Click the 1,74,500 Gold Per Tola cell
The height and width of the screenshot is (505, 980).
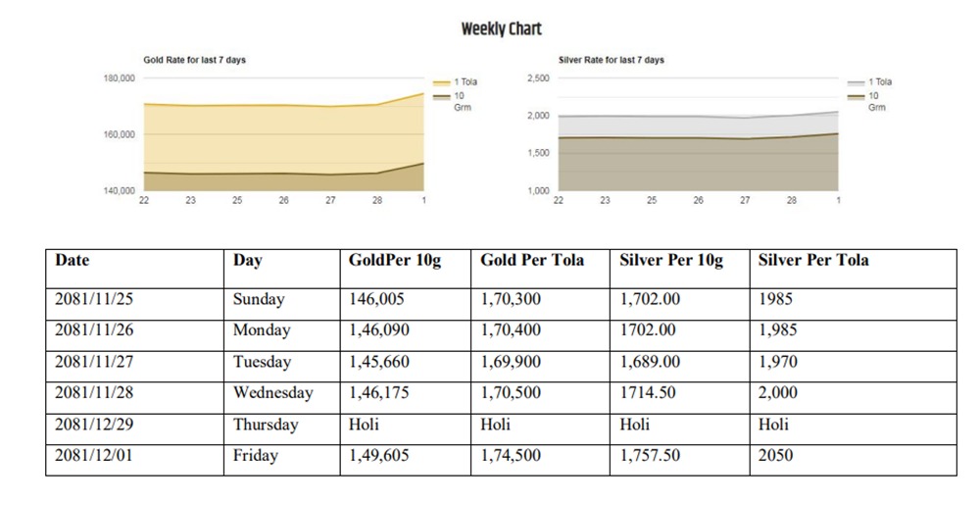pyautogui.click(x=513, y=456)
